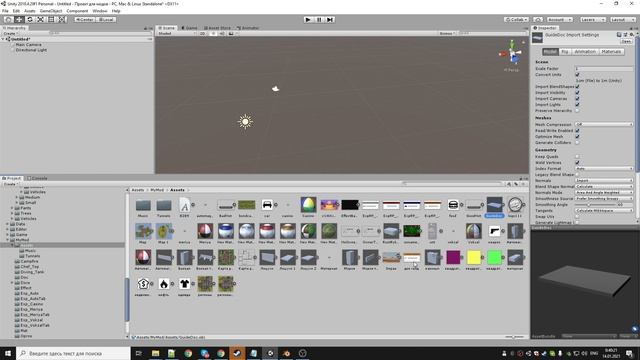
Task: Switch to the Game tab
Action: [189, 28]
